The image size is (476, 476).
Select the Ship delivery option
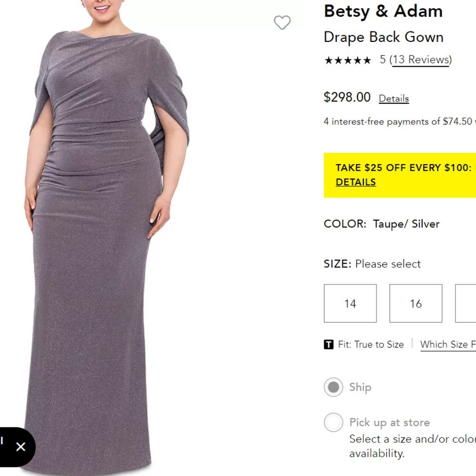tap(333, 387)
